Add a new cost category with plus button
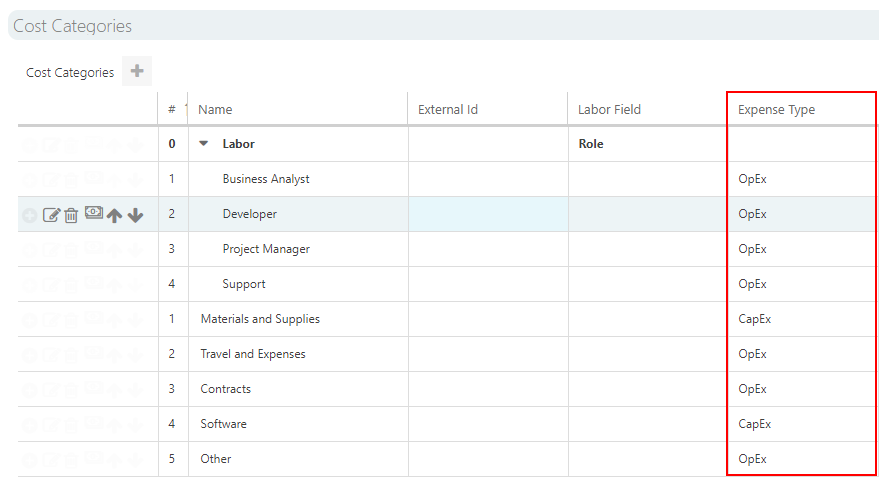879x477 pixels. tap(137, 71)
